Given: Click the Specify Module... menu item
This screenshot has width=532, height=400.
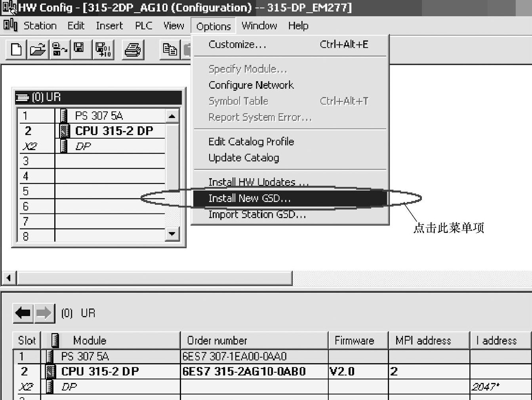Looking at the screenshot, I should click(x=290, y=69).
